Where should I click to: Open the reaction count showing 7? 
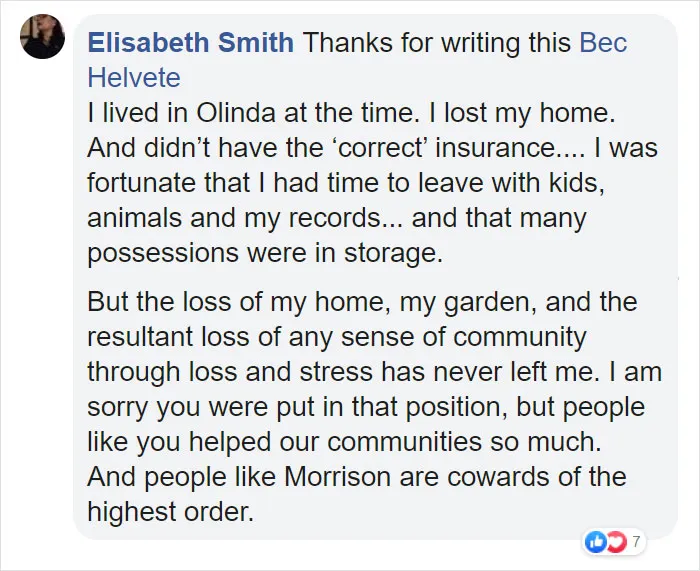pyautogui.click(x=636, y=542)
